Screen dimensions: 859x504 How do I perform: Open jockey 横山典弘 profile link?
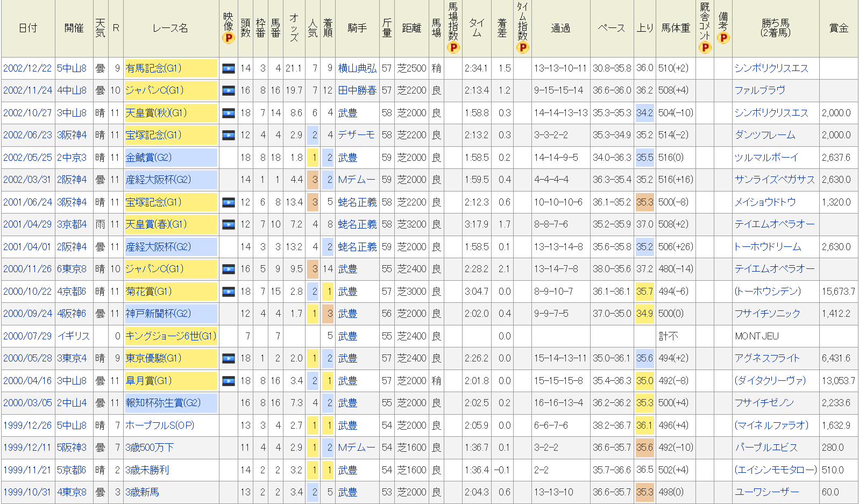click(357, 68)
